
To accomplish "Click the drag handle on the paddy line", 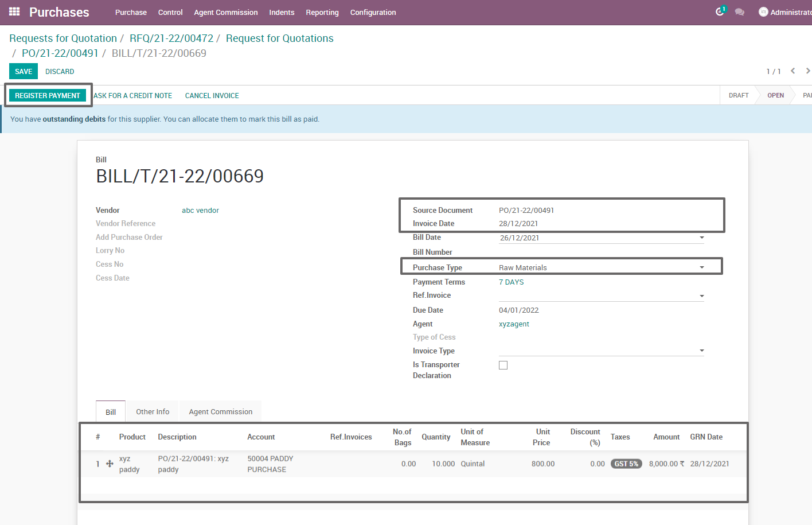I will pos(109,464).
